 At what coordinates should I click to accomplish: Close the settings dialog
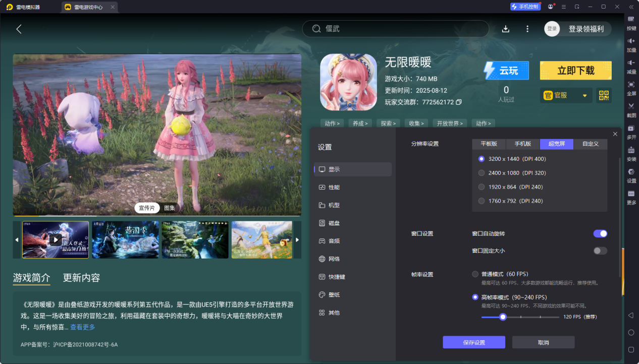pyautogui.click(x=615, y=134)
